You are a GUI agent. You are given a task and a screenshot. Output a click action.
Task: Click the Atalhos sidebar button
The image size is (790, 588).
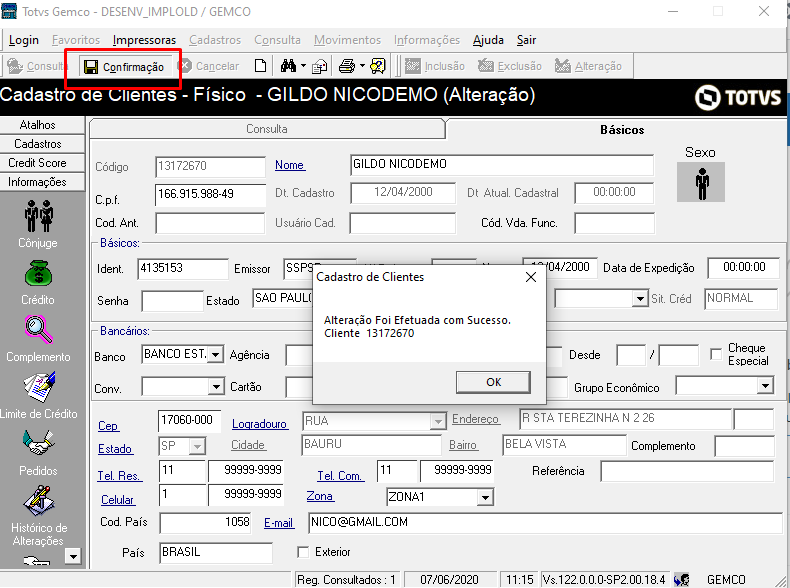click(x=38, y=125)
